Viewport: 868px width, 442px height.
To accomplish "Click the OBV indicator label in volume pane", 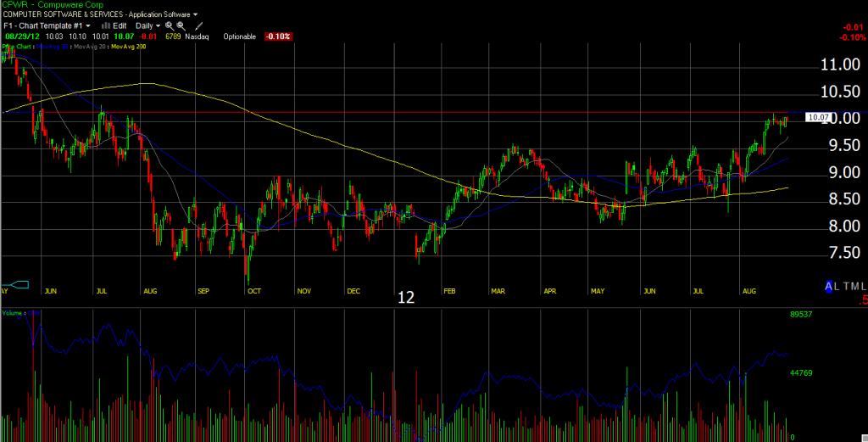I will point(36,313).
